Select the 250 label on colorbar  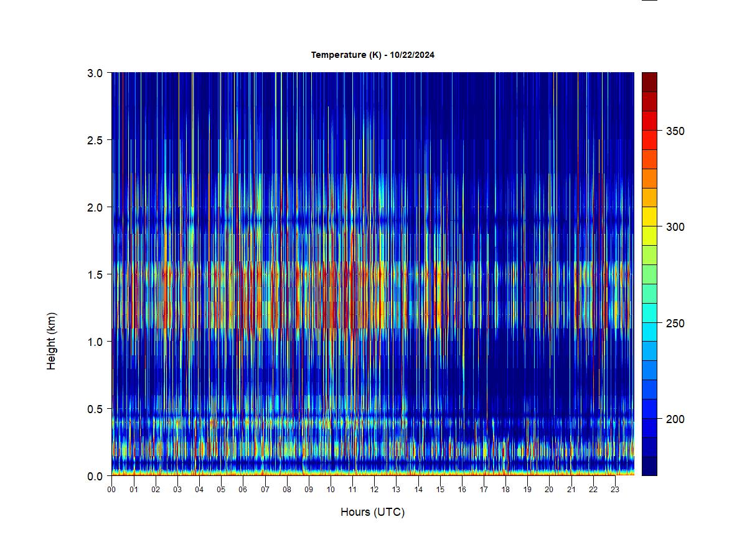click(675, 324)
